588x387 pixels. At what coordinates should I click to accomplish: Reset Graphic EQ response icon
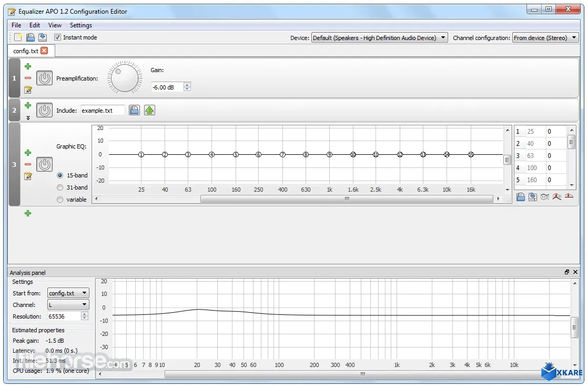pyautogui.click(x=569, y=197)
